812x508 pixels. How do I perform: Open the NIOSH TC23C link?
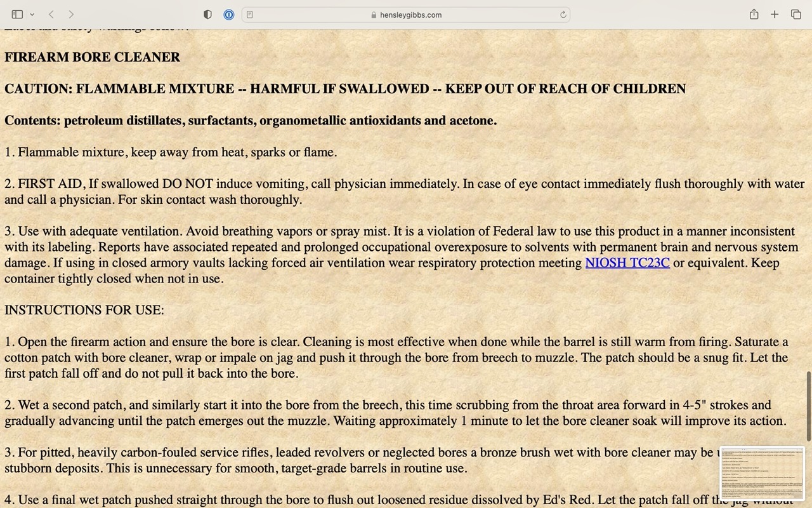click(627, 263)
